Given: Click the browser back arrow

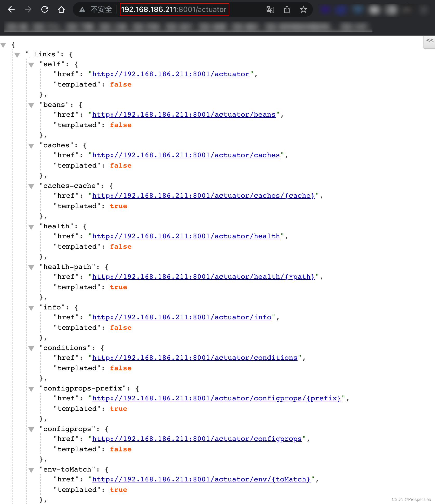Looking at the screenshot, I should (11, 10).
